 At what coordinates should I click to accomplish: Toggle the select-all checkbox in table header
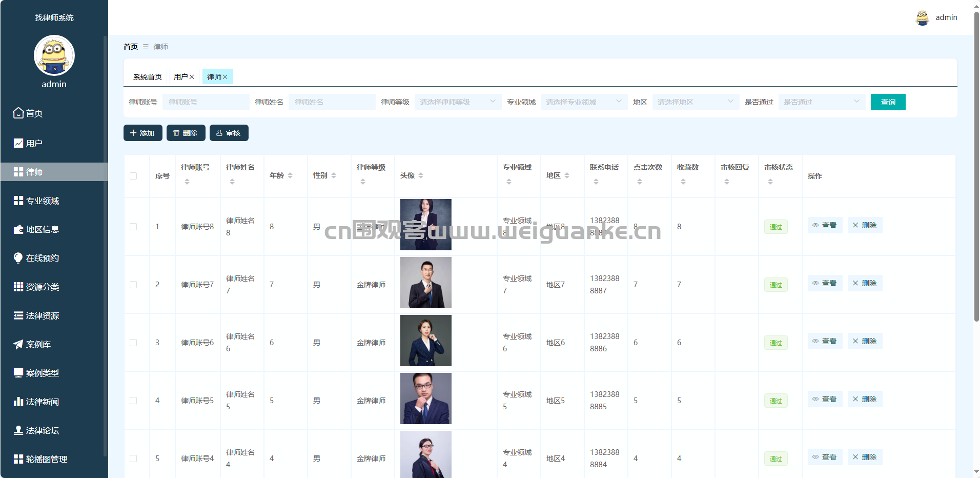tap(133, 176)
